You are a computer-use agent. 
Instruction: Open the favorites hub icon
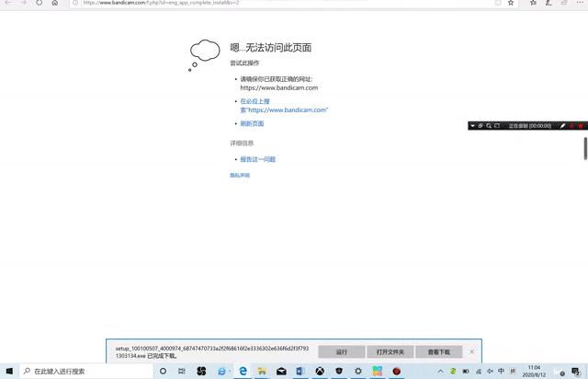(x=533, y=3)
